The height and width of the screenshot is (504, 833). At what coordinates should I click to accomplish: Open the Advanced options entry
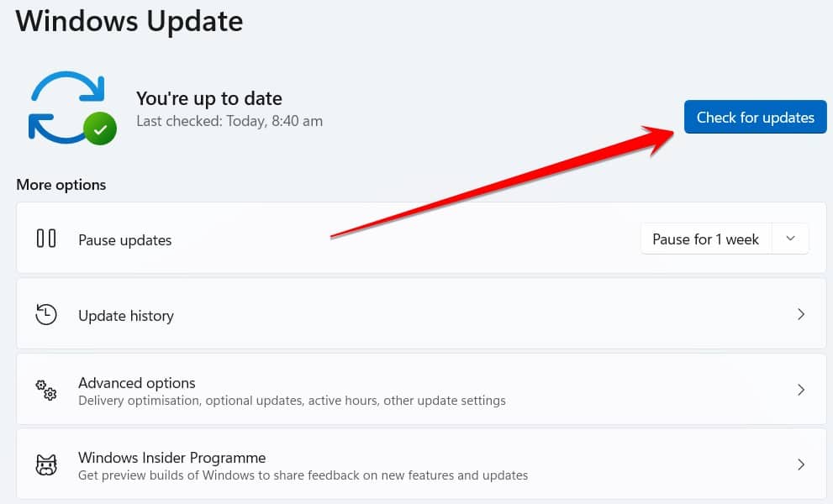(421, 389)
